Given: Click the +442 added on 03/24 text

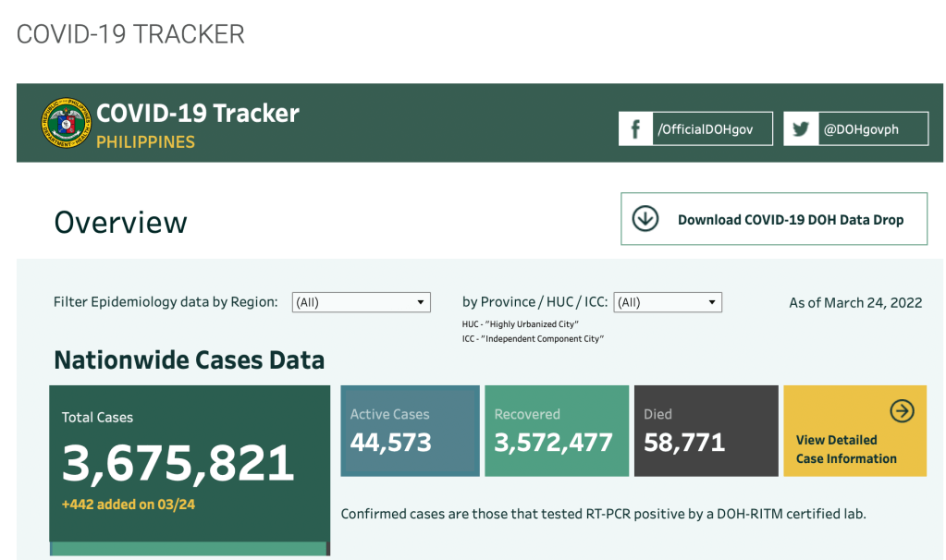Looking at the screenshot, I should click(x=129, y=505).
